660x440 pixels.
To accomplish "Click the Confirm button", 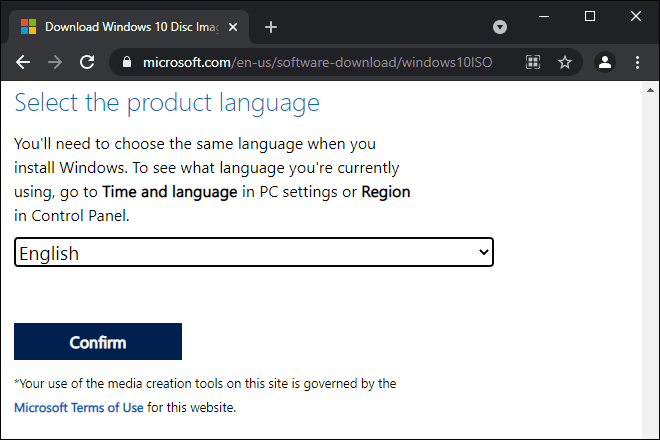I will point(98,341).
